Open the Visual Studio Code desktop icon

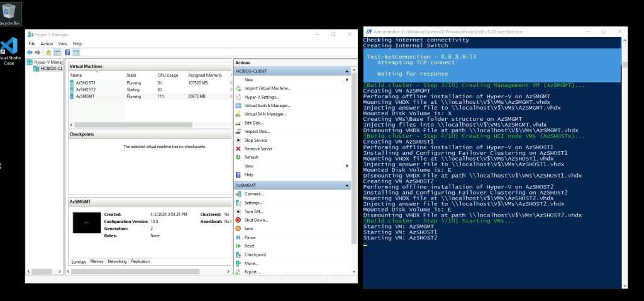coord(9,52)
